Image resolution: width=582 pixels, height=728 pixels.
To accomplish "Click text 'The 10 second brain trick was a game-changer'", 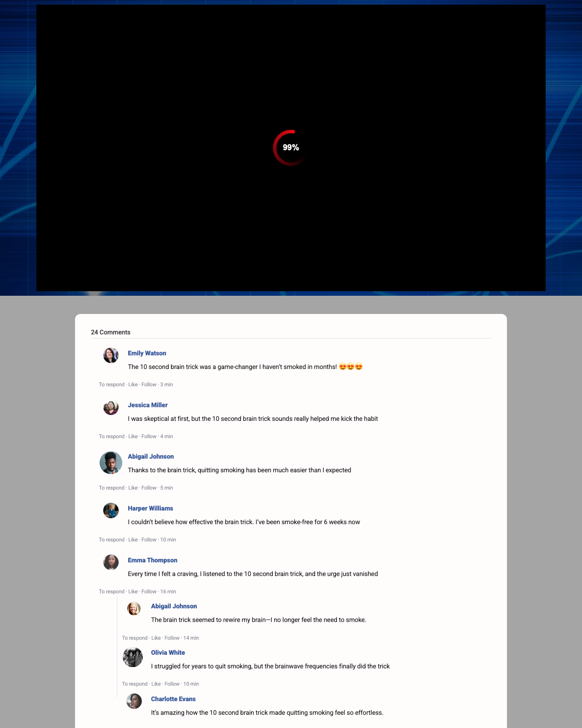I will tap(193, 367).
